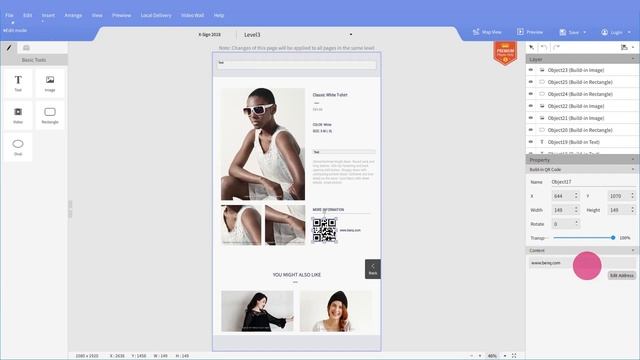The height and width of the screenshot is (360, 640).
Task: Click the orange Premium badge
Action: 505,53
